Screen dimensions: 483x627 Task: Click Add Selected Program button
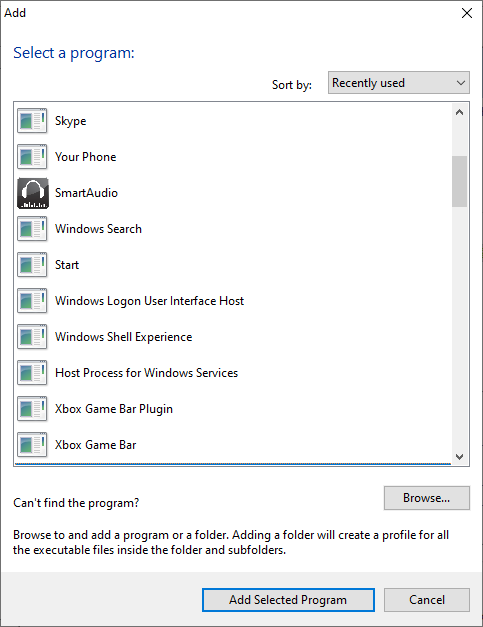(x=288, y=600)
